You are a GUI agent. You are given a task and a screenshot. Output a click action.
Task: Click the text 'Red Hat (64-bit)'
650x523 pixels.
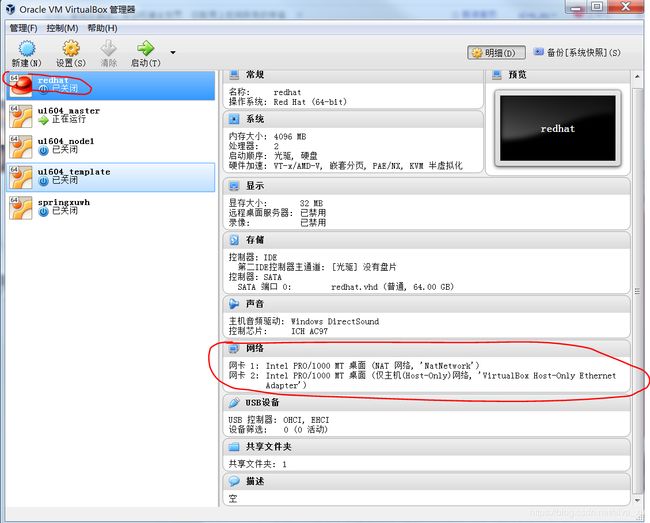pos(310,102)
